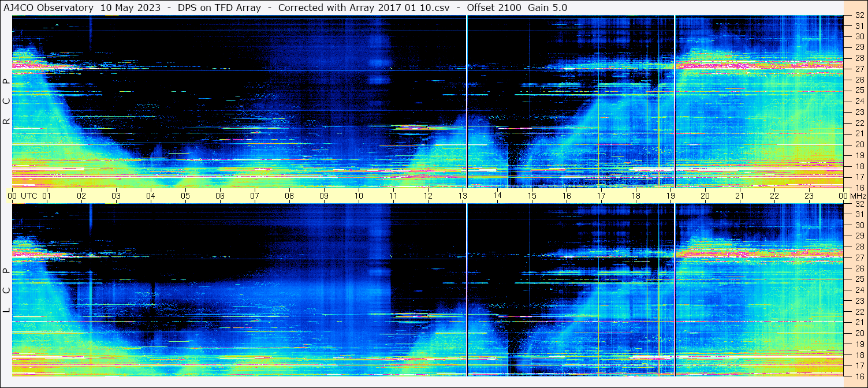Select the 12 hour mark on time axis
Image resolution: width=868 pixels, height=388 pixels.
tap(427, 196)
